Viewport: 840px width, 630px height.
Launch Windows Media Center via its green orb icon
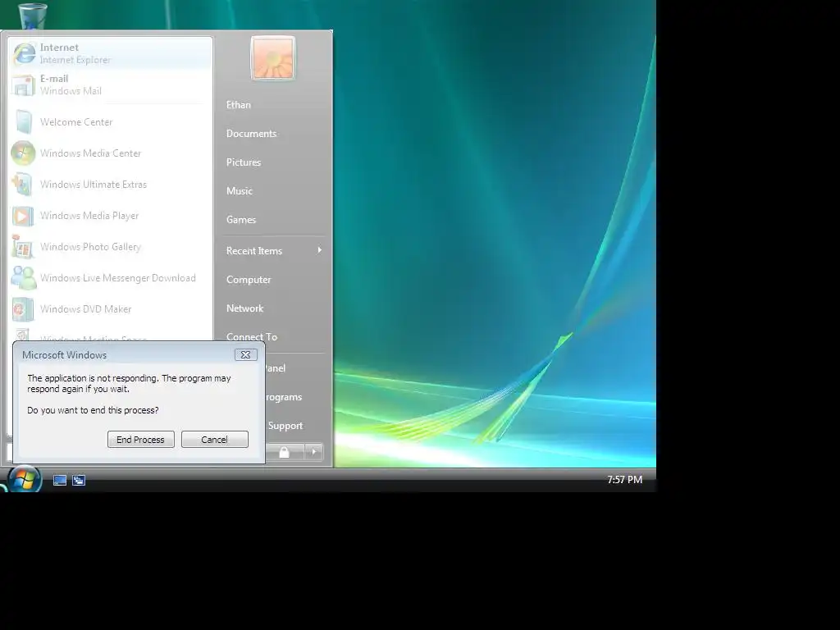coord(24,153)
